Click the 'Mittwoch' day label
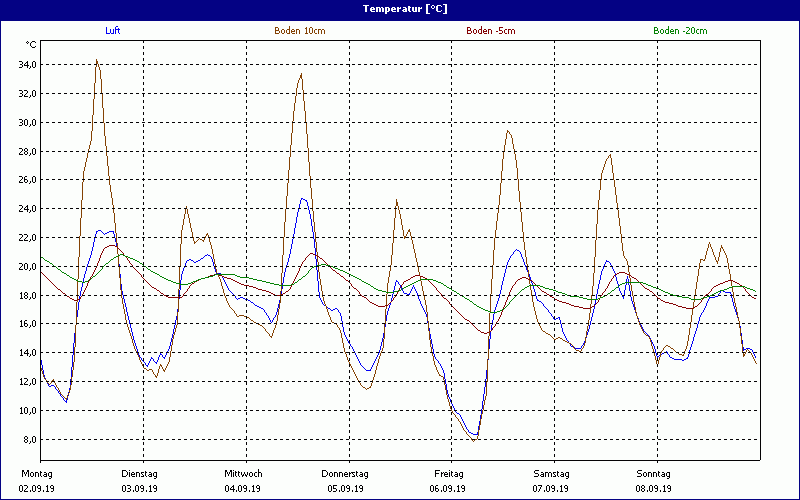Viewport: 800px width, 500px height. (x=243, y=474)
